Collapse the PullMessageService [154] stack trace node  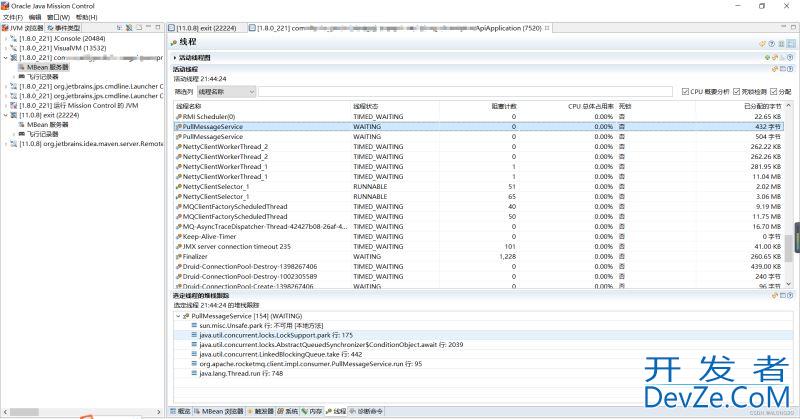pyautogui.click(x=178, y=316)
